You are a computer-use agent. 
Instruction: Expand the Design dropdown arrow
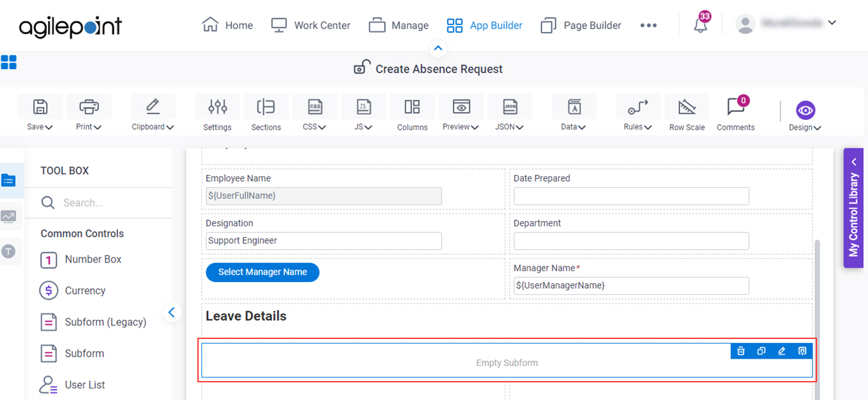(817, 128)
